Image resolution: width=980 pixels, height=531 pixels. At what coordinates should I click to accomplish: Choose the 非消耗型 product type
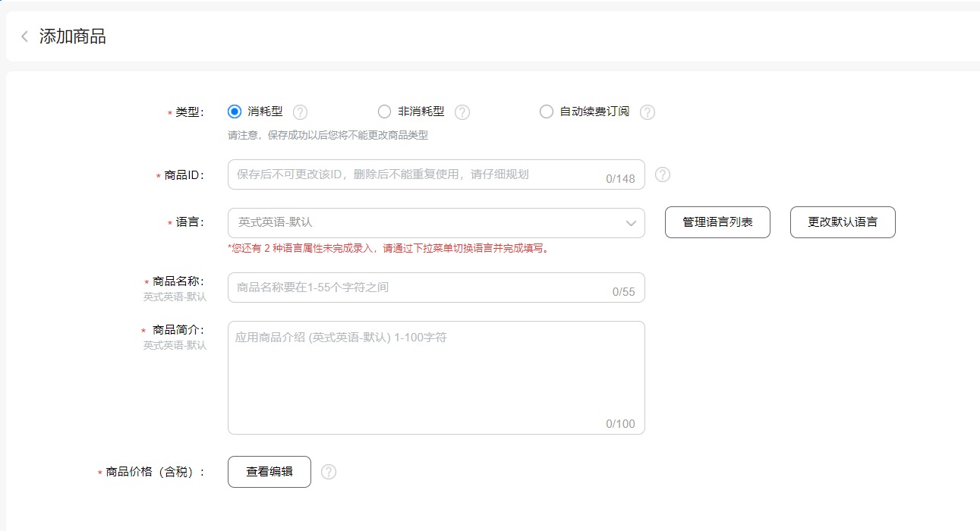[x=385, y=112]
